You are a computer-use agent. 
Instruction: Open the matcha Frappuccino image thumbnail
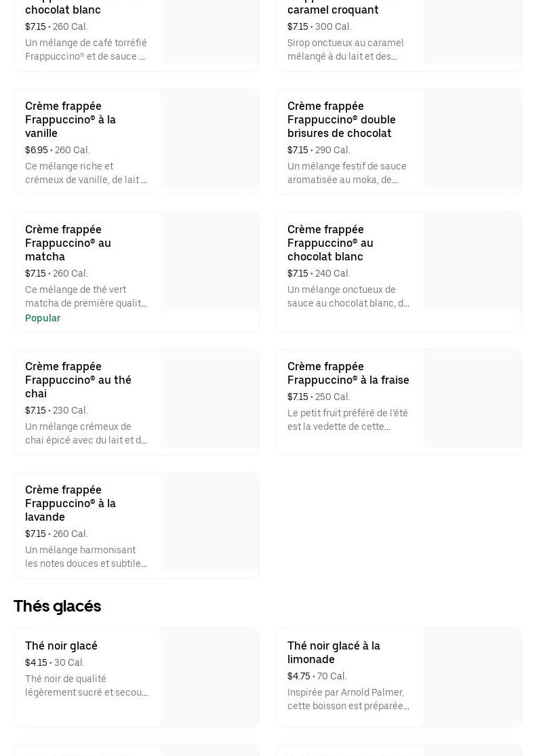pyautogui.click(x=209, y=262)
